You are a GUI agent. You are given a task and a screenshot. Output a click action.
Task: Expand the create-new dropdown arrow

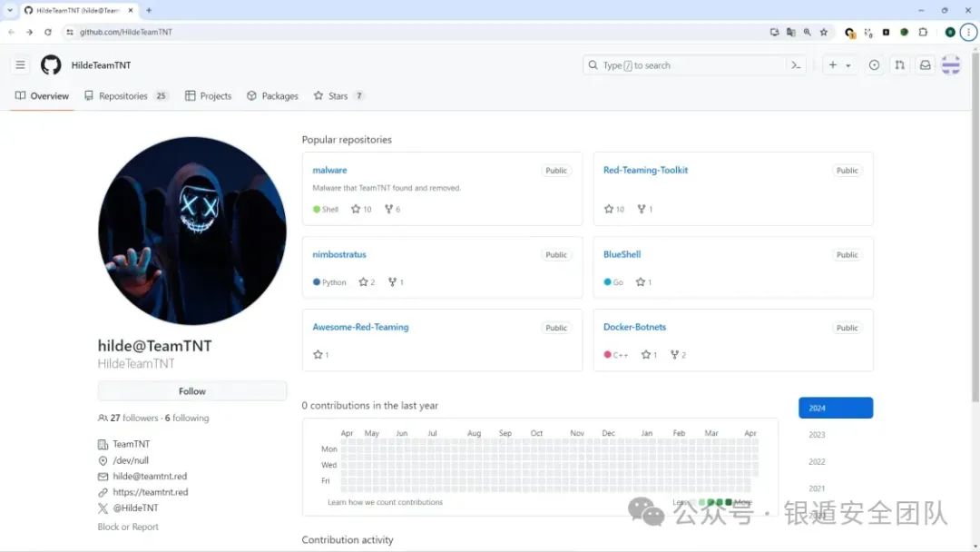(848, 65)
